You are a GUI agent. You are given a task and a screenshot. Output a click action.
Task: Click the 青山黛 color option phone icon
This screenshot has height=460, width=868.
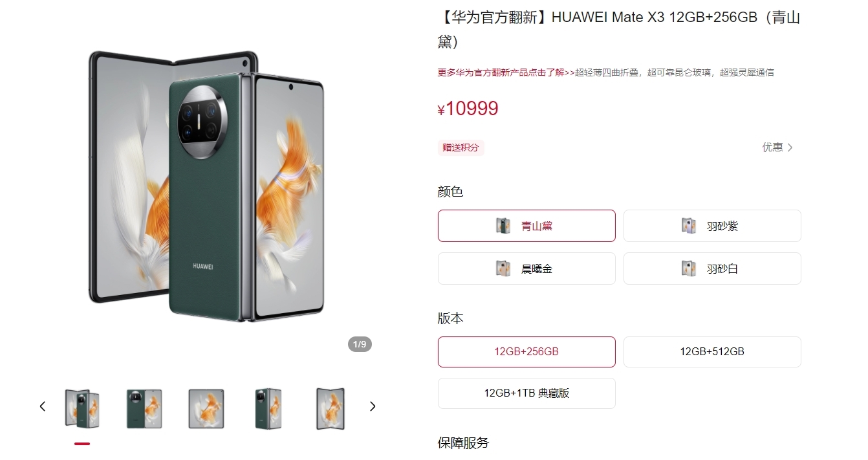click(x=503, y=226)
